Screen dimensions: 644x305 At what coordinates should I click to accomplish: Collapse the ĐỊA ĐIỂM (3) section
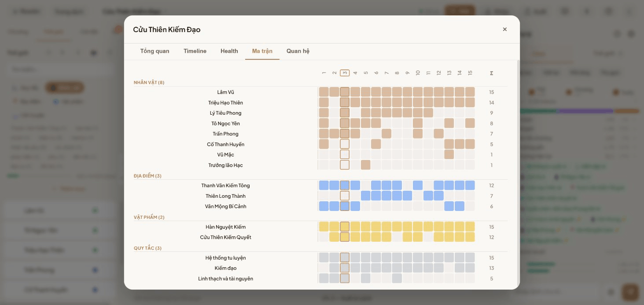147,176
